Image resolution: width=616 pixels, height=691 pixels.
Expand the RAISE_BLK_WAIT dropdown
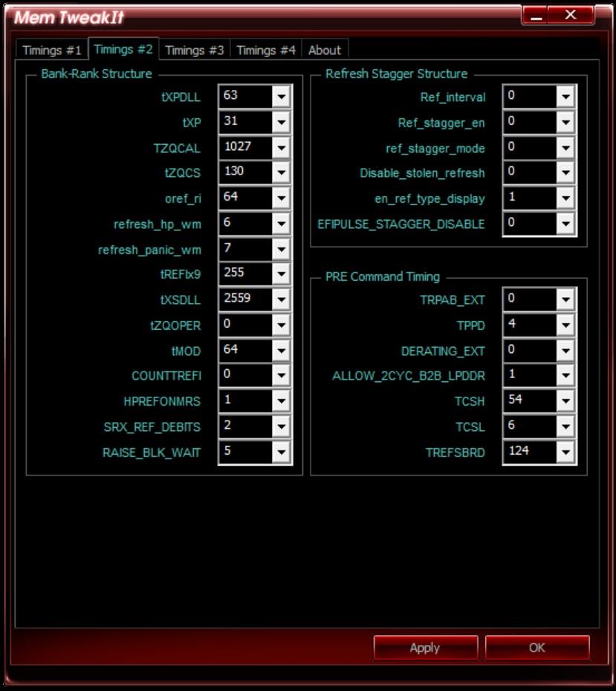click(x=281, y=452)
